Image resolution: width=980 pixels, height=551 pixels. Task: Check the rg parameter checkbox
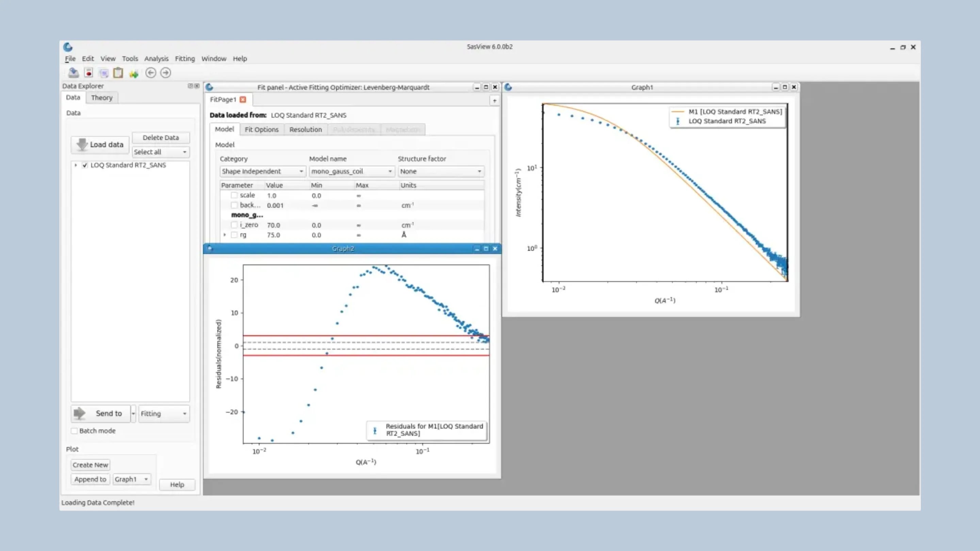pyautogui.click(x=234, y=235)
